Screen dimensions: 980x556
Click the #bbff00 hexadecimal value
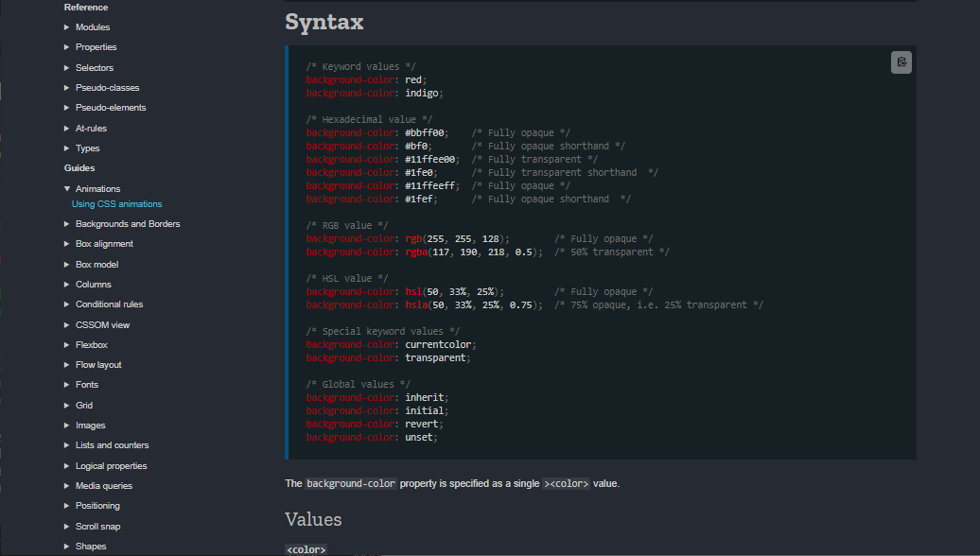(425, 133)
